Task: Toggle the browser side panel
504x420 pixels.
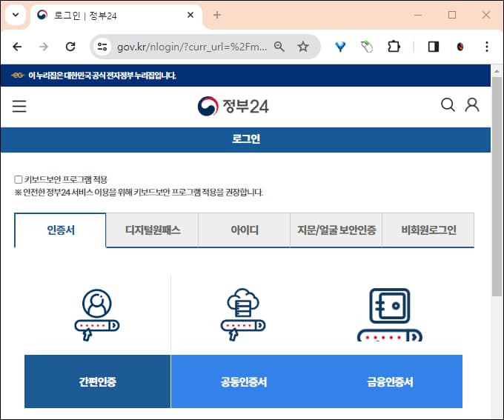Action: (x=434, y=47)
